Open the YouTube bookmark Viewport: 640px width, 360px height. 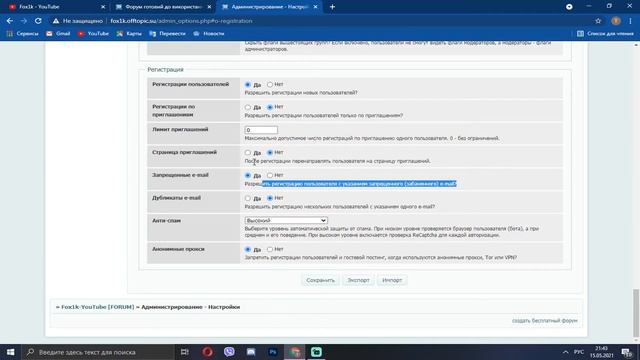tap(93, 33)
